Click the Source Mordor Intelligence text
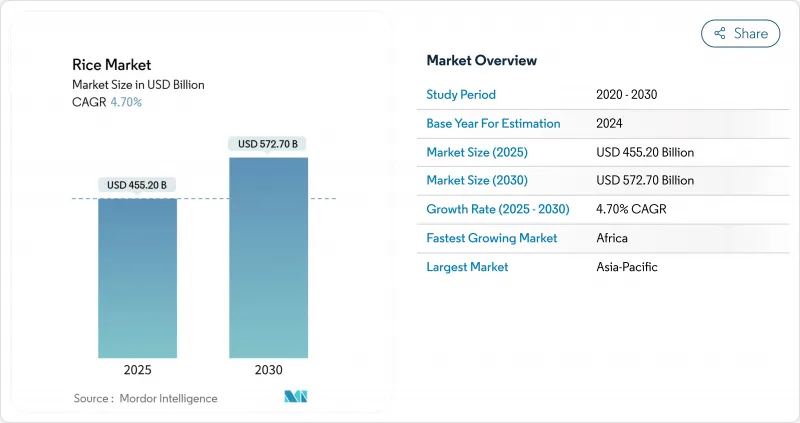800x423 pixels. pos(145,398)
